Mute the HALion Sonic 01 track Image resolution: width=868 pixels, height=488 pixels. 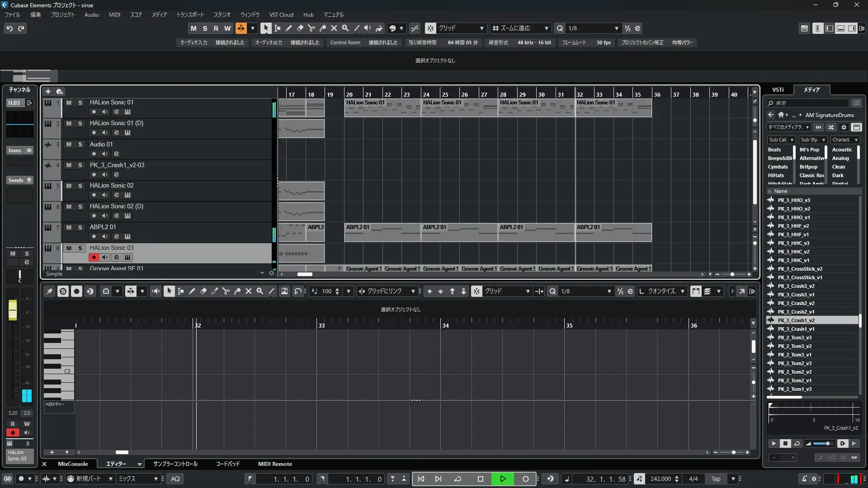click(69, 103)
